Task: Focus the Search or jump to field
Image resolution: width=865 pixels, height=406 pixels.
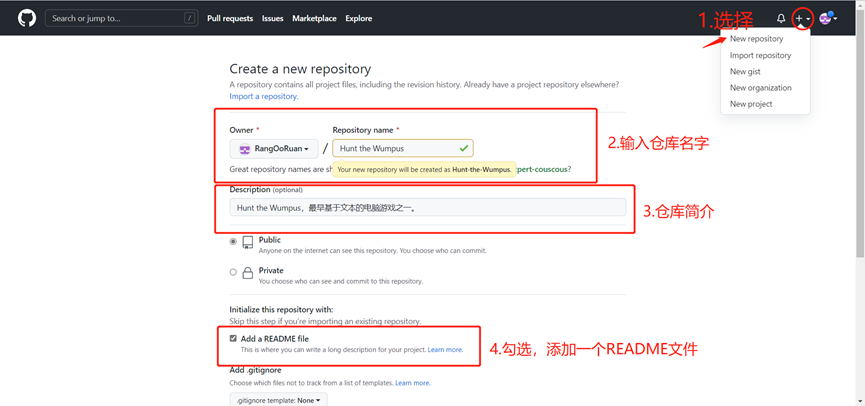Action: coord(121,18)
